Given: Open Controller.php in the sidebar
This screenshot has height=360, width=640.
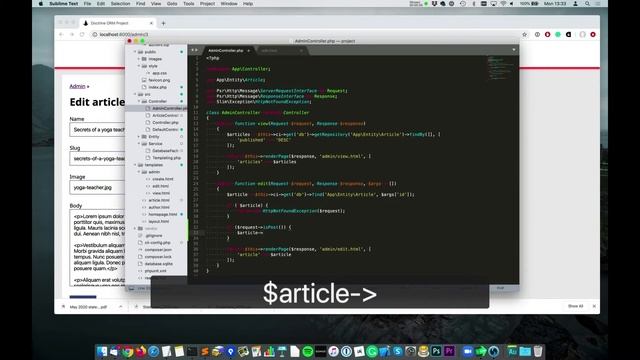Looking at the screenshot, I should 165,122.
